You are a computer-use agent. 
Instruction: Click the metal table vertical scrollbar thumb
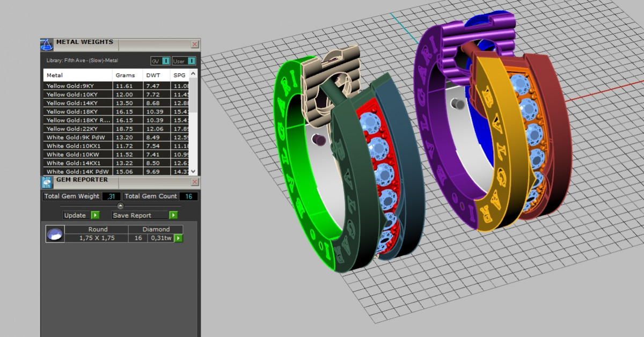tap(194, 94)
